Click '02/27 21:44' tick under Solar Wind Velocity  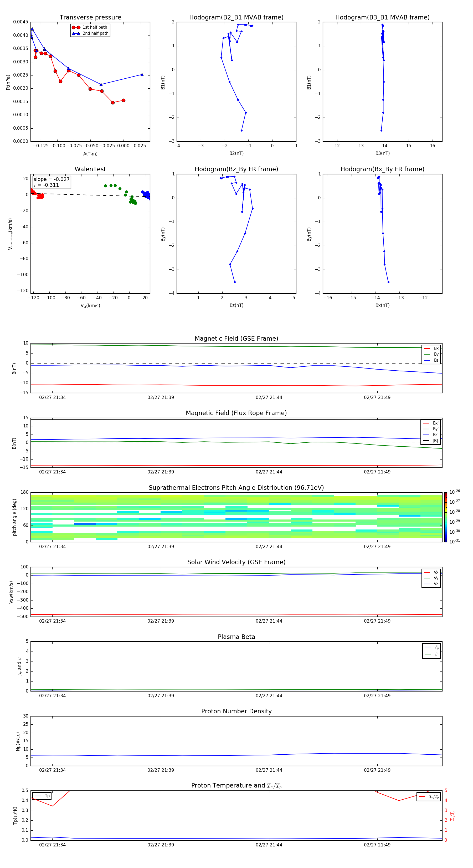269,621
